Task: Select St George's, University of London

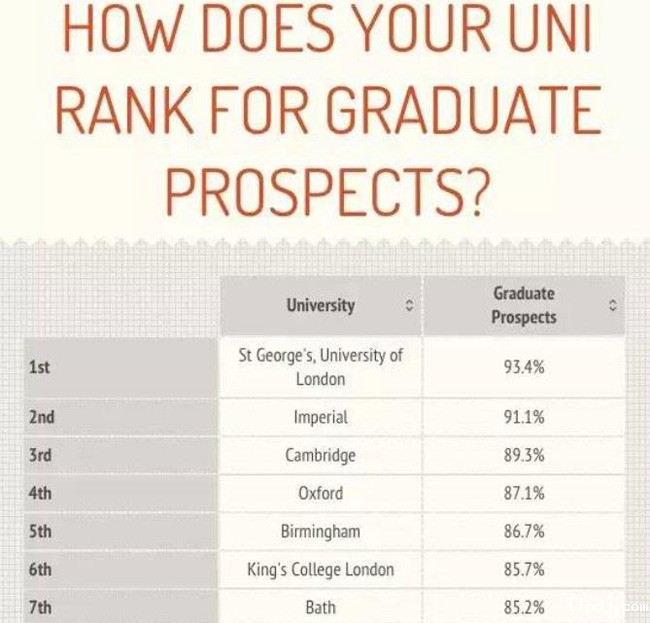Action: pyautogui.click(x=320, y=367)
